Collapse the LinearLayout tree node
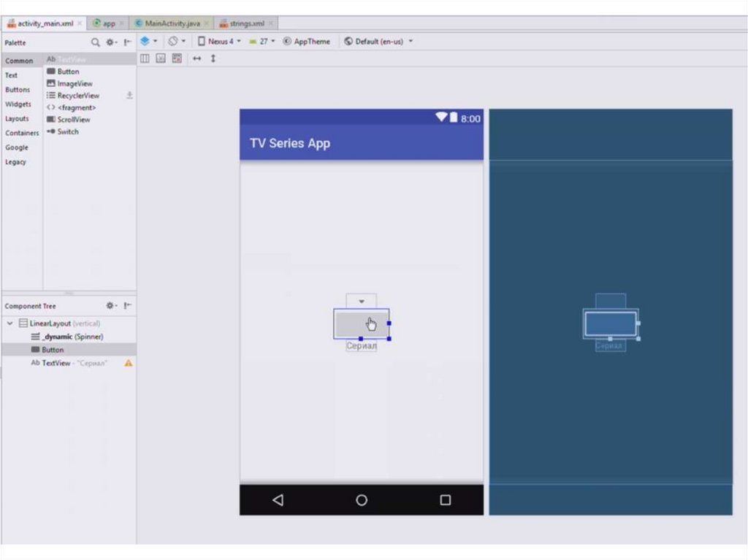This screenshot has height=560, width=748. (9, 323)
